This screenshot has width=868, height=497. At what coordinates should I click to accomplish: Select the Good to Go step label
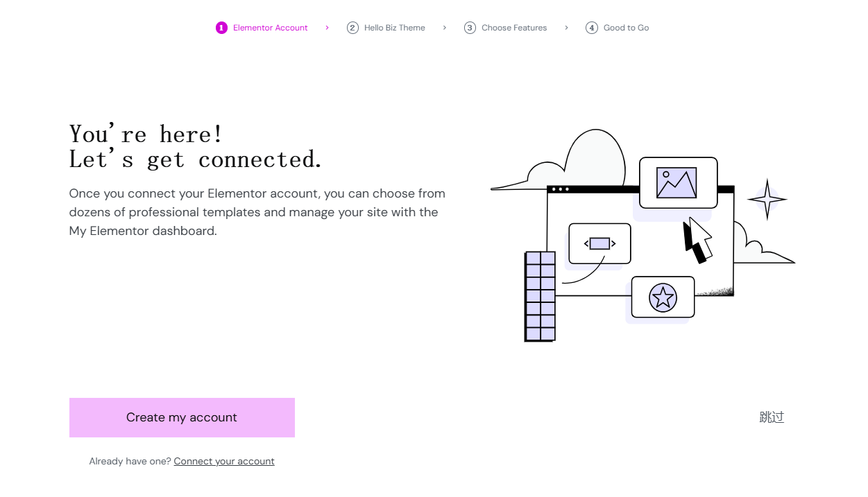[x=627, y=28]
